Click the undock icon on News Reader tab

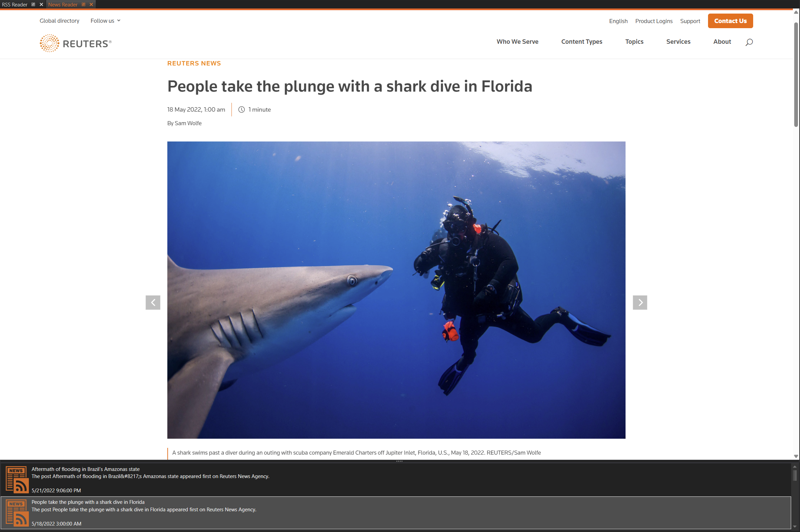pos(83,4)
